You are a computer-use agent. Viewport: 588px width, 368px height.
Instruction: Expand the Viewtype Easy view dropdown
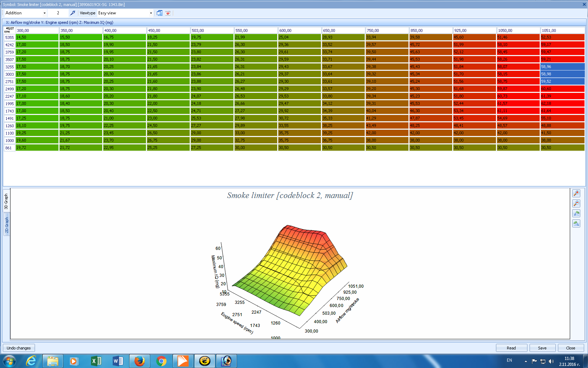(151, 13)
